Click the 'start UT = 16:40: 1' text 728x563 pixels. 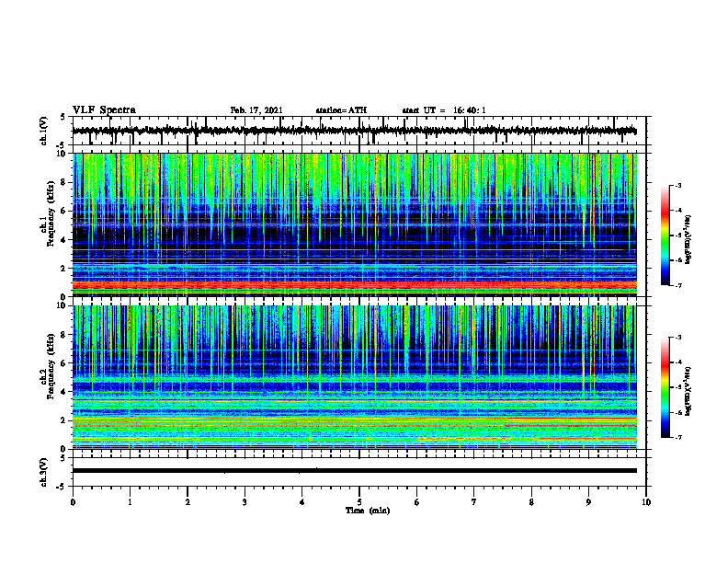coord(444,110)
